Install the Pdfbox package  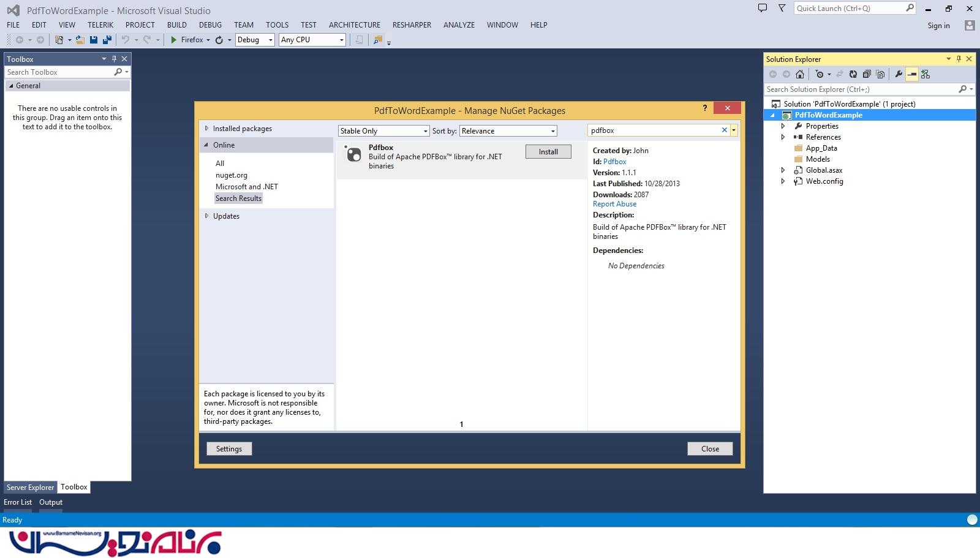click(548, 152)
